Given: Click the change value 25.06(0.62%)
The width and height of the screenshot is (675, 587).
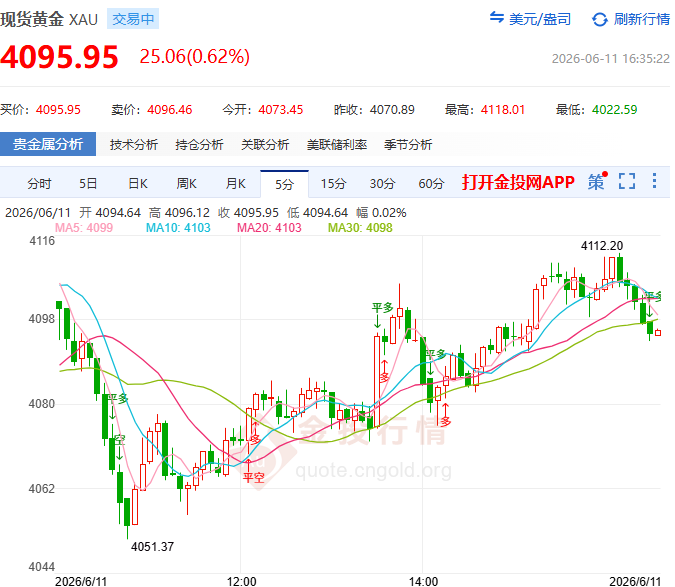Looking at the screenshot, I should click(195, 56).
